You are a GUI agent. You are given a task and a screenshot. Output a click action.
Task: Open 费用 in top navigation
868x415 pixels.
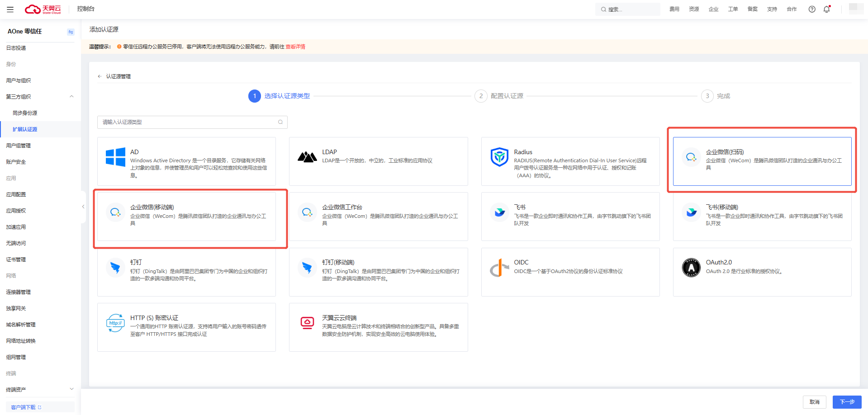pyautogui.click(x=674, y=9)
